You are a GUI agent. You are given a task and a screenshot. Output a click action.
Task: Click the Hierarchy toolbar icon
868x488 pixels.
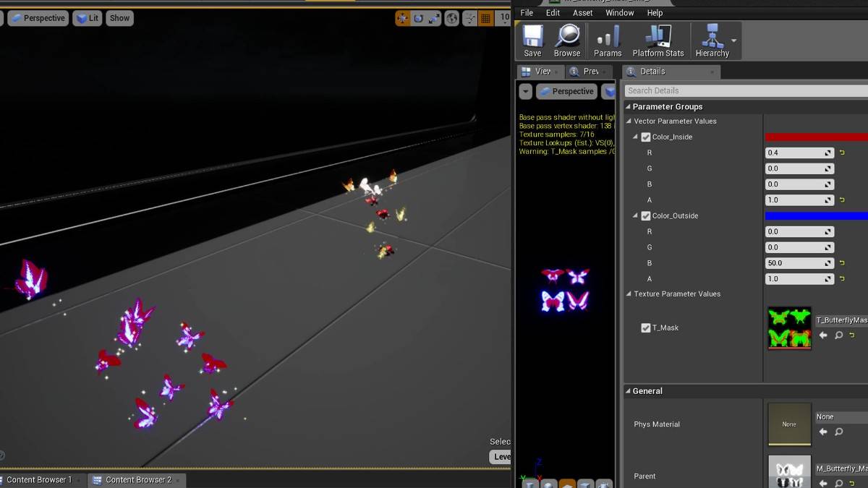(x=712, y=40)
